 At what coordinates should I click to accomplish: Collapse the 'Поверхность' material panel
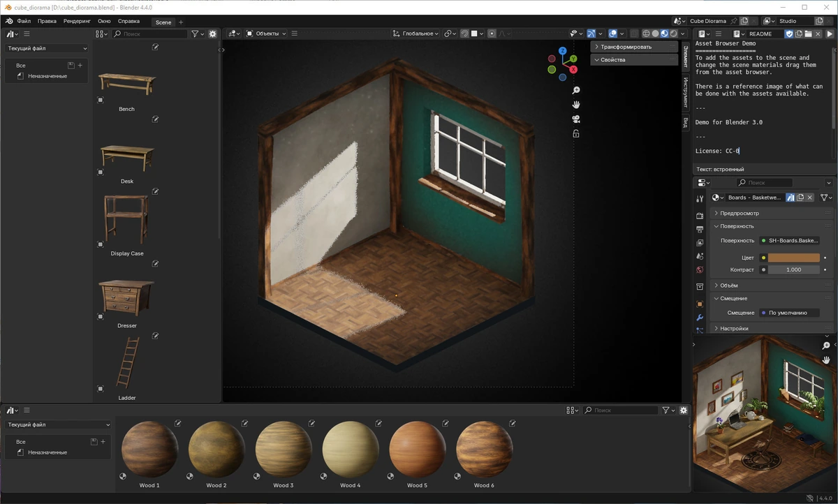point(772,226)
